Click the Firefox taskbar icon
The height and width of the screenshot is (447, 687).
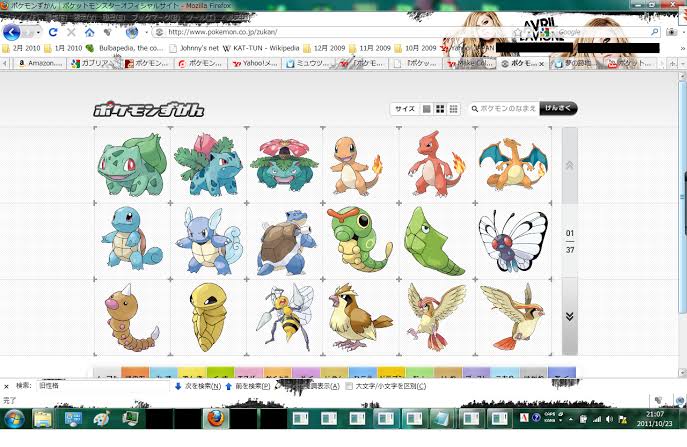pos(216,419)
